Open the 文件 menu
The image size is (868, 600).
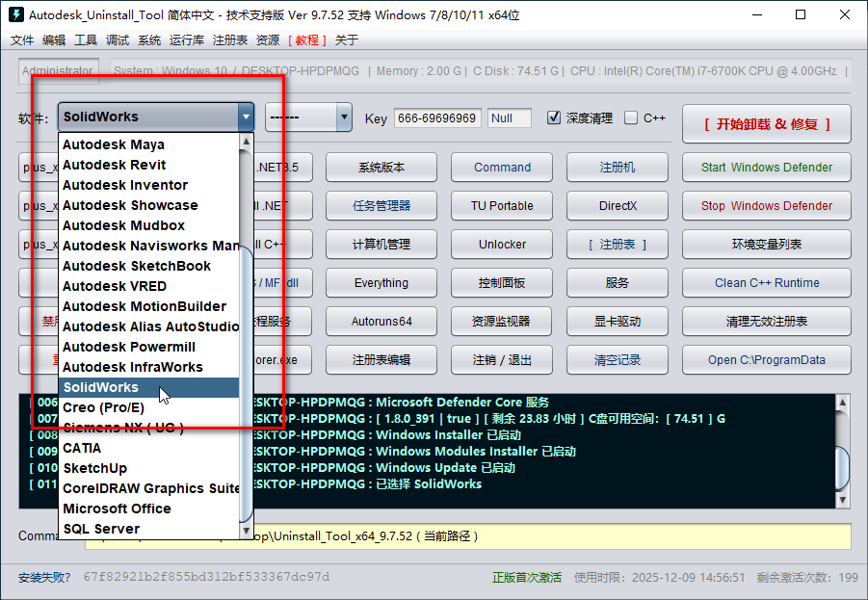22,39
